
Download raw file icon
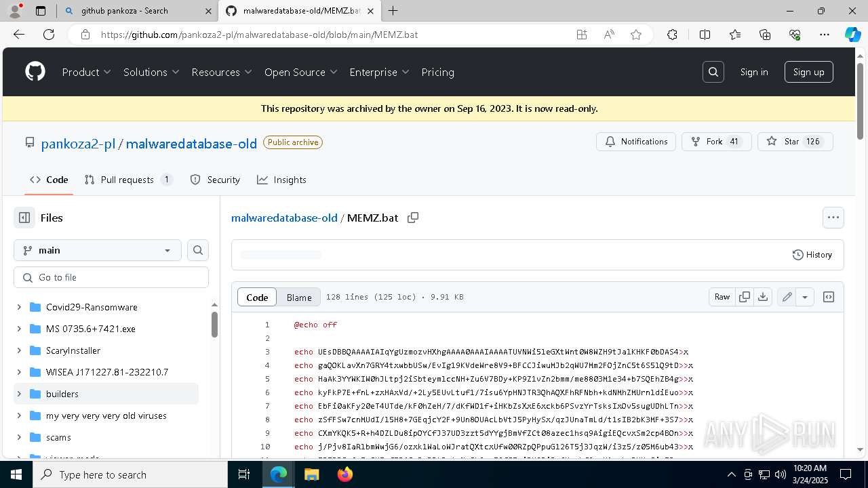pos(763,297)
